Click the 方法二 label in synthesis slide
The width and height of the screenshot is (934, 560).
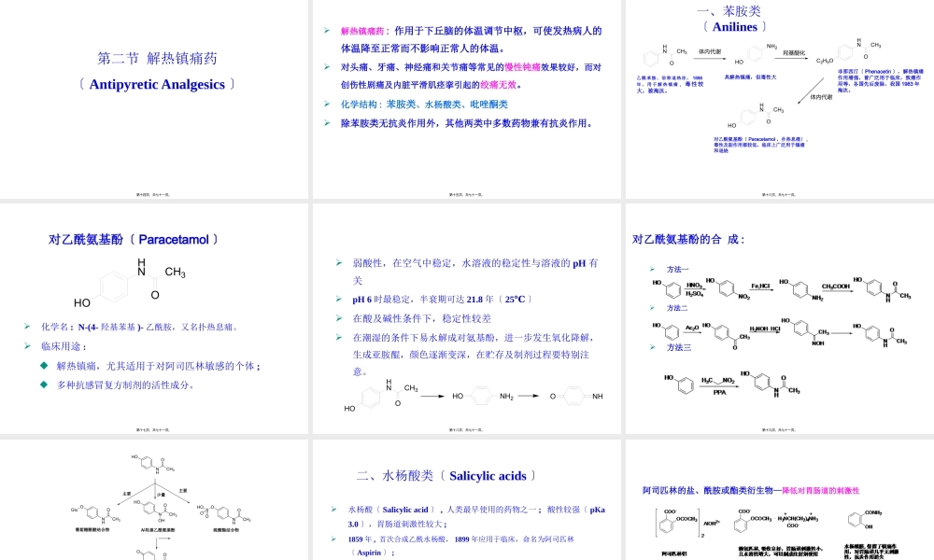click(x=677, y=308)
